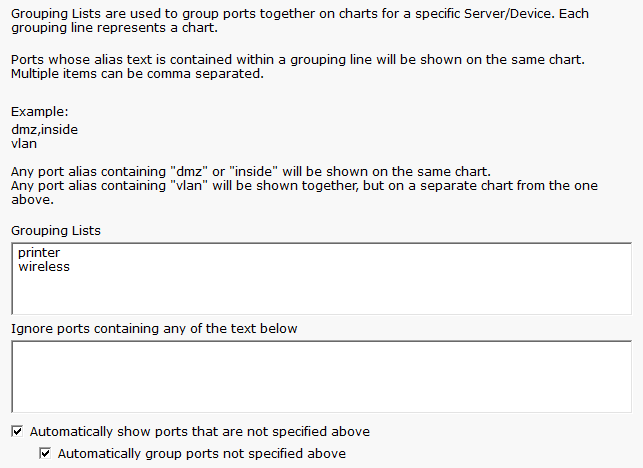This screenshot has height=468, width=643.
Task: Click the 'Example:' heading text
Action: click(x=40, y=112)
